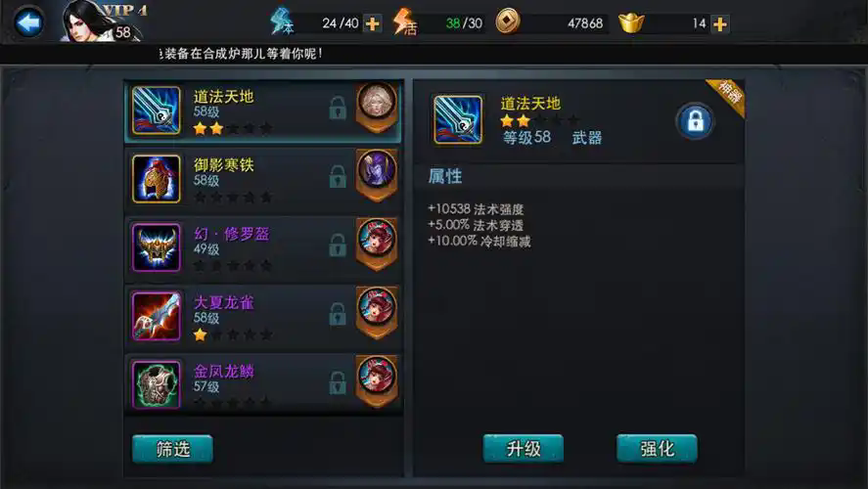
Task: Tap the orange lightning energy icon
Action: pos(404,22)
